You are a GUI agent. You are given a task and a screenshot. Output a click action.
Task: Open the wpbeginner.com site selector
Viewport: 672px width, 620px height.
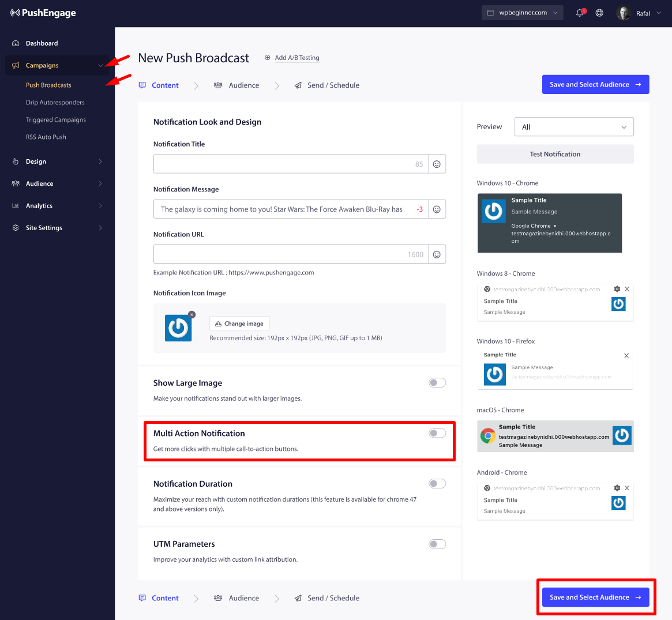click(x=522, y=13)
